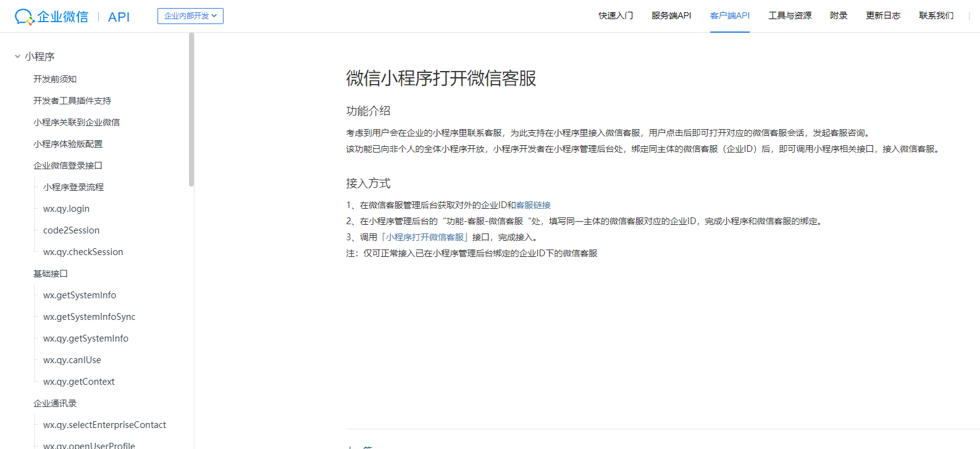Open 小程序登录流程 in the sidebar
Image resolution: width=980 pixels, height=449 pixels.
(73, 187)
